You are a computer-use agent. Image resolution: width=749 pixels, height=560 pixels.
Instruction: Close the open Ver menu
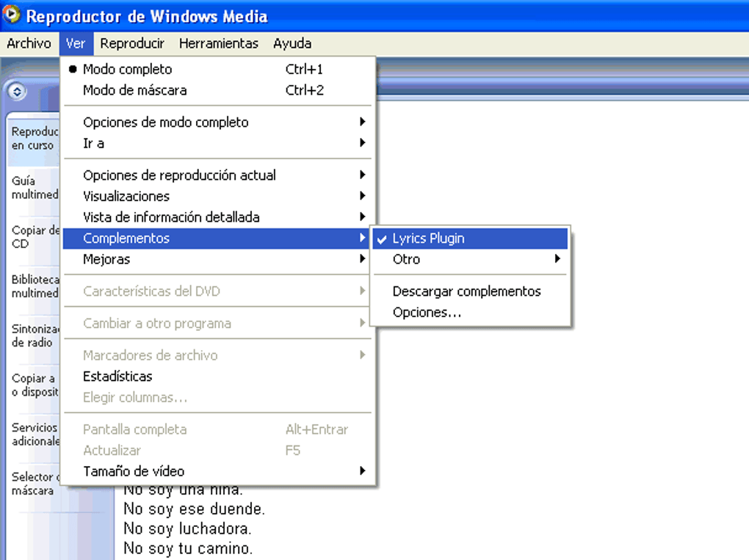click(x=76, y=43)
